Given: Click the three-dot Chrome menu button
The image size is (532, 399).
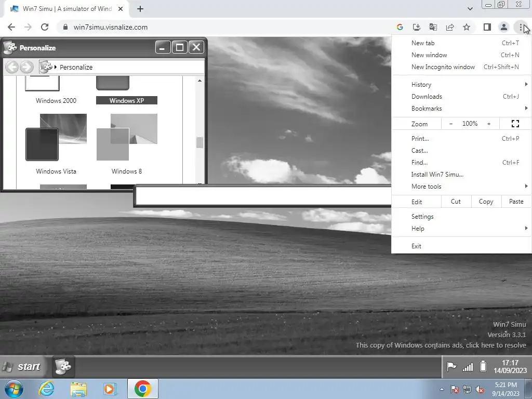Looking at the screenshot, I should (x=521, y=27).
